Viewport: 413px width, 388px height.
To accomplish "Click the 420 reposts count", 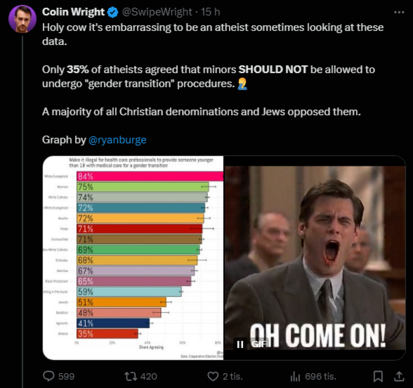I will click(x=149, y=376).
